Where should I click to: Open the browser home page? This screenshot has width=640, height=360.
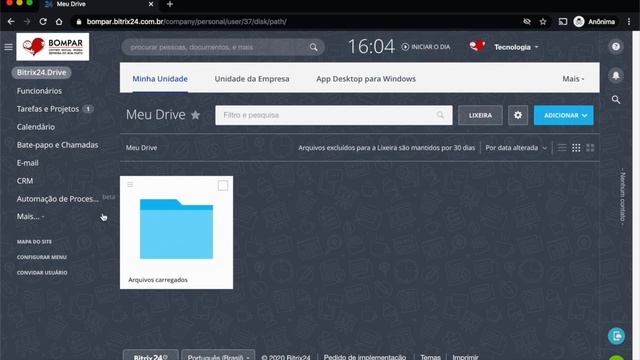click(59, 22)
